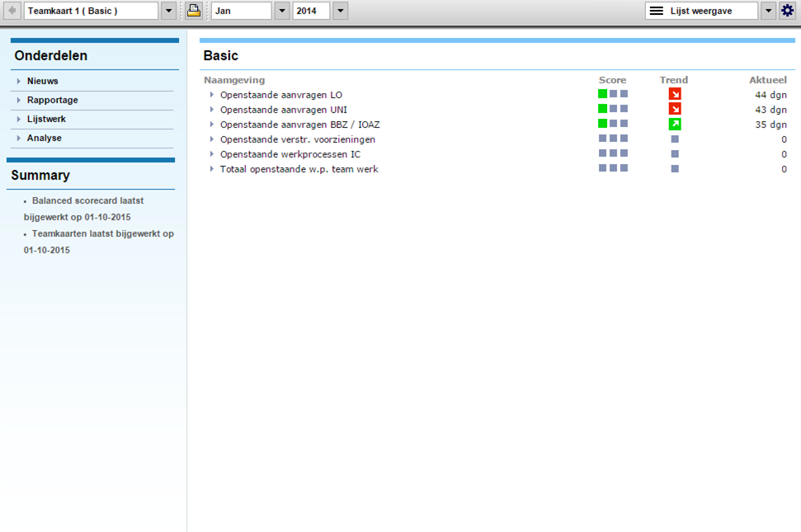The height and width of the screenshot is (532, 801).
Task: Click the printer icon in toolbar
Action: (193, 11)
